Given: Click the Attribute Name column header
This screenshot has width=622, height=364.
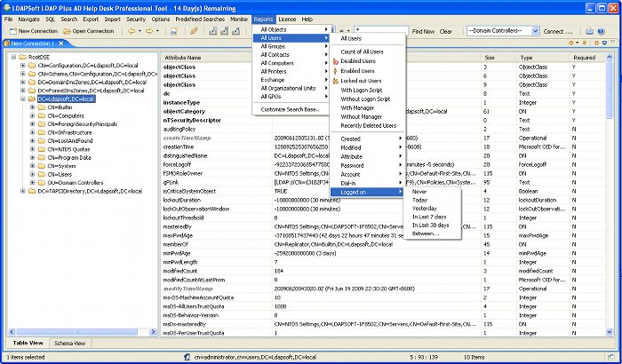Looking at the screenshot, I should pos(182,57).
